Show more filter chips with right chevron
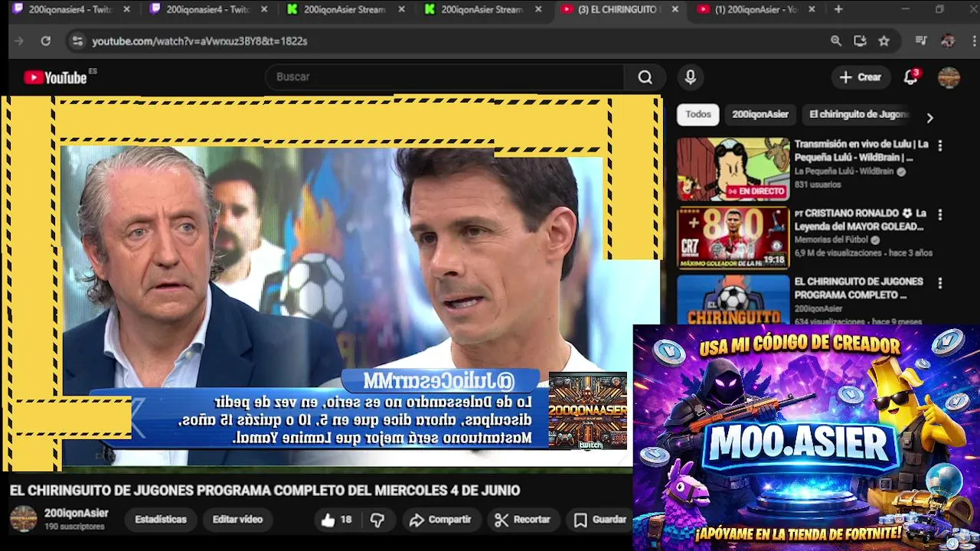This screenshot has height=551, width=980. click(929, 118)
